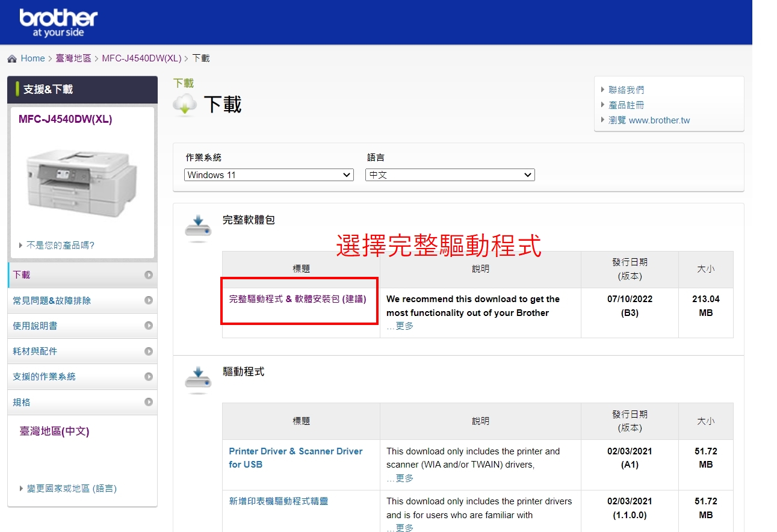Click 瀏覽 www.brother.tw link
The height and width of the screenshot is (532, 777).
[649, 120]
